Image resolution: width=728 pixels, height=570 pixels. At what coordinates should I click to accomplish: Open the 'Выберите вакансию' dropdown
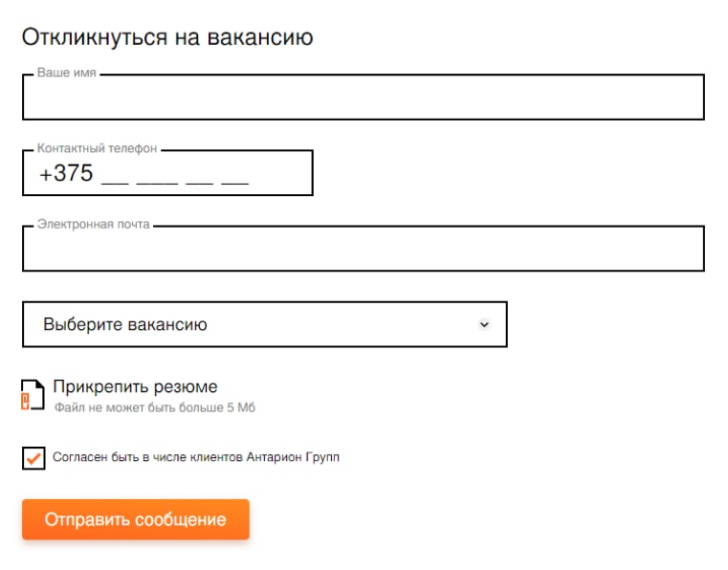pos(265,324)
